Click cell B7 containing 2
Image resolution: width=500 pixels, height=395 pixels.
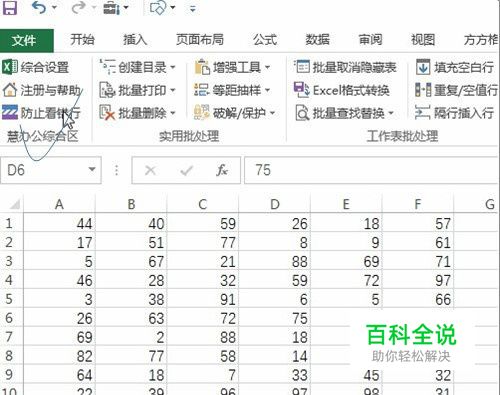point(131,337)
